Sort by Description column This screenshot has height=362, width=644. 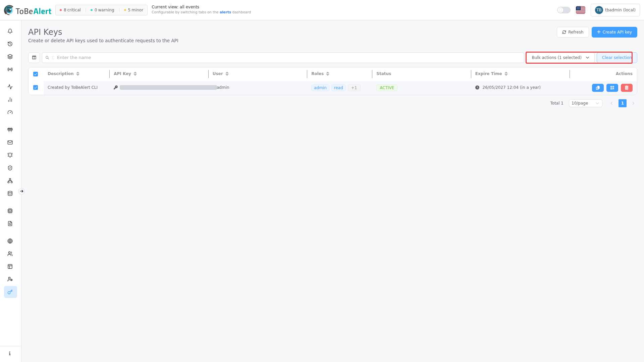coord(78,74)
